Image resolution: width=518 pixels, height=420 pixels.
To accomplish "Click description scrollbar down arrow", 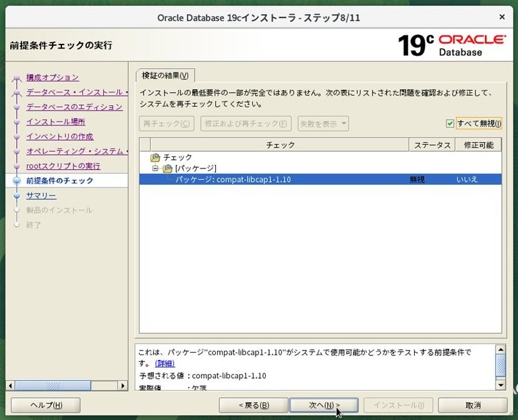I will coord(501,385).
